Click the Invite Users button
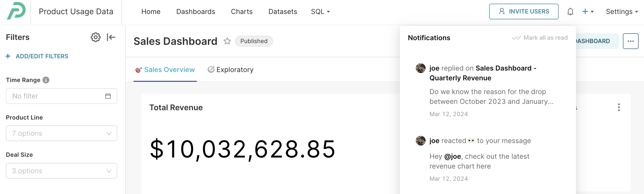This screenshot has height=194, width=644. (523, 12)
